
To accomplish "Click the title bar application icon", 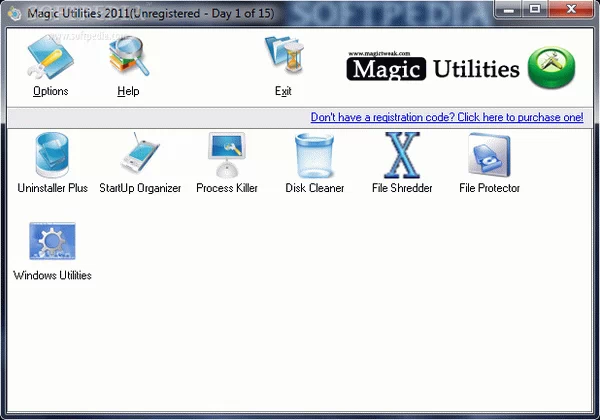I will tap(15, 13).
